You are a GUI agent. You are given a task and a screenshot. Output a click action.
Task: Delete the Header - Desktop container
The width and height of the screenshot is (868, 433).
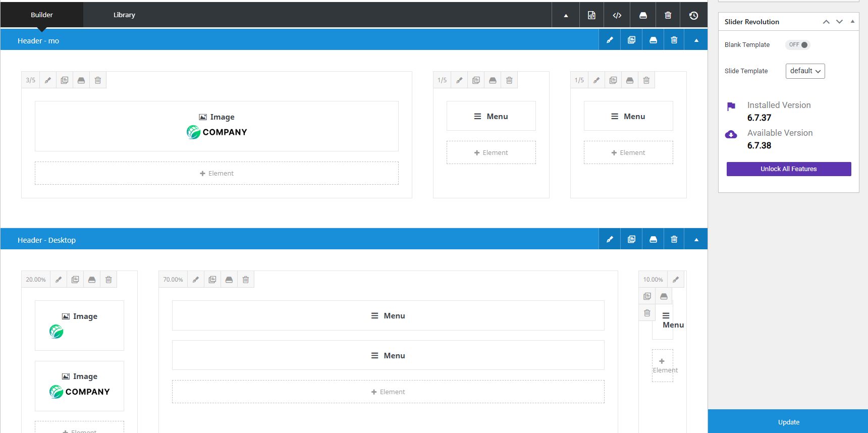pyautogui.click(x=674, y=240)
